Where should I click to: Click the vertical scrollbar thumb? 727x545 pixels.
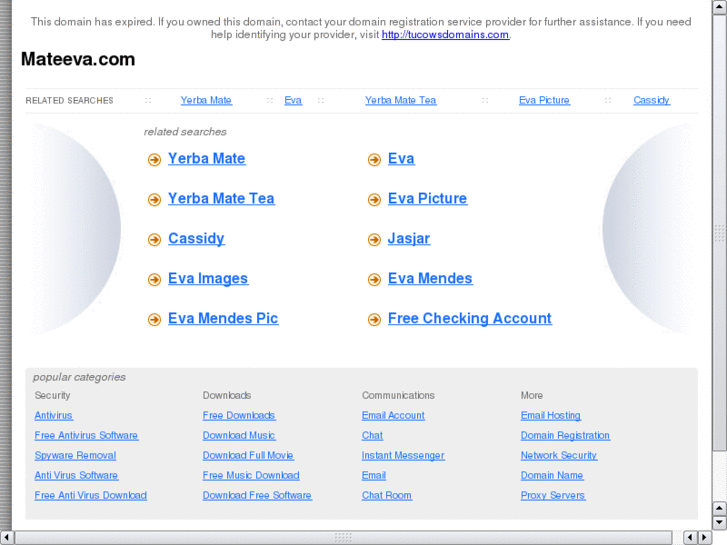719,232
